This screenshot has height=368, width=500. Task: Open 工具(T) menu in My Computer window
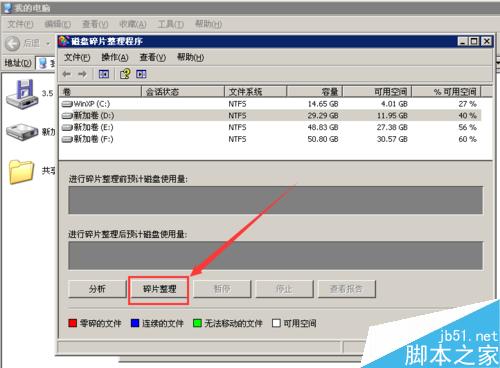click(x=170, y=24)
